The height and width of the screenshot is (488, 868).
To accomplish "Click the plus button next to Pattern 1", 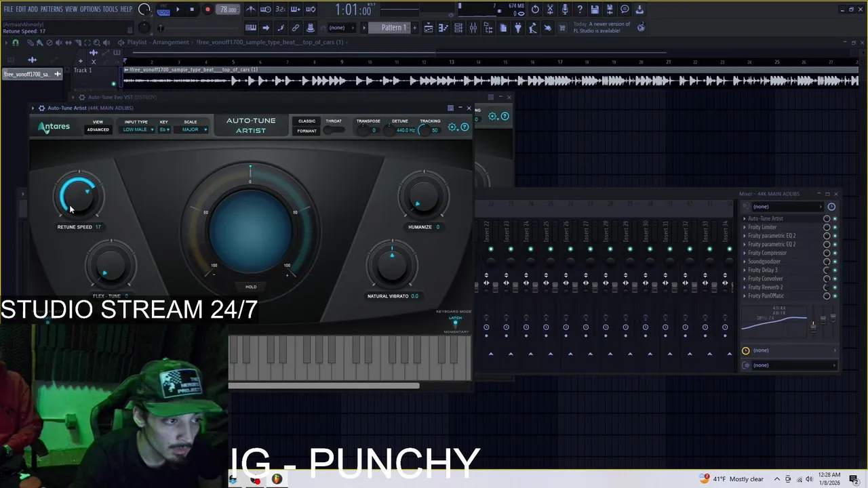I will 414,28.
